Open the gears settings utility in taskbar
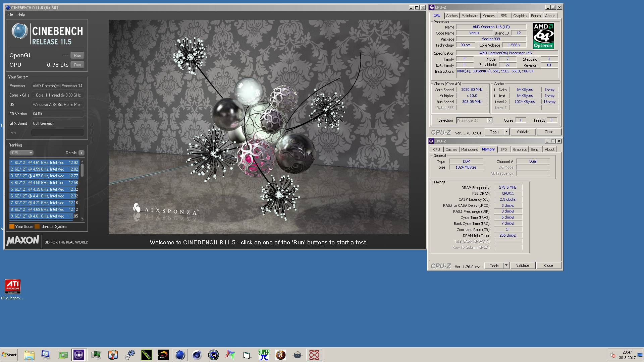The height and width of the screenshot is (362, 644). click(130, 355)
